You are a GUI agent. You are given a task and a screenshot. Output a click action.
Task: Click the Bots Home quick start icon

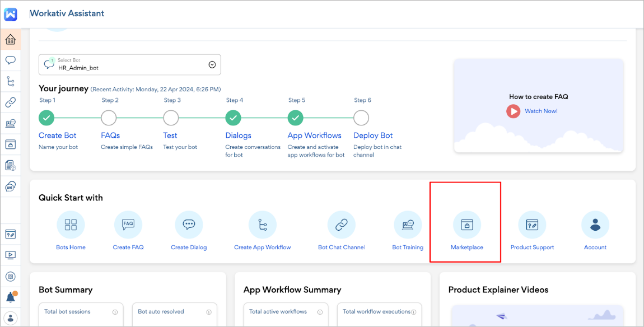coord(71,225)
